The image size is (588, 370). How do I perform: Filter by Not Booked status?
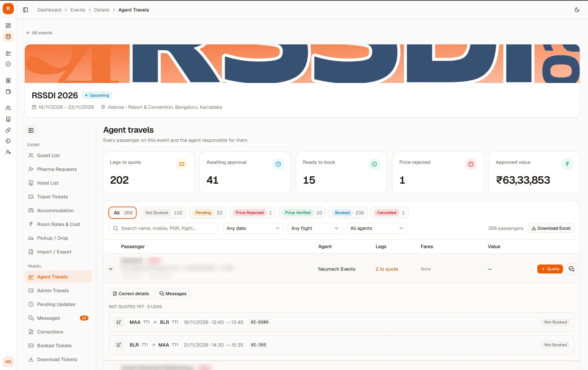click(x=163, y=213)
